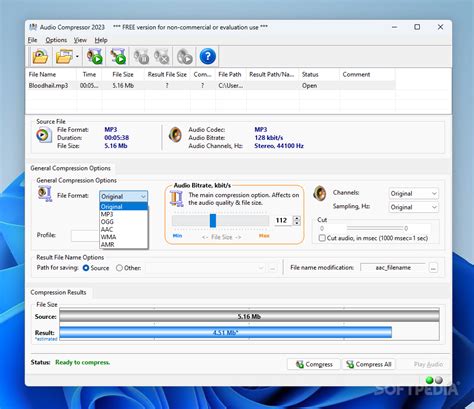The height and width of the screenshot is (409, 474).
Task: Click the 'Ready to compress.' status text
Action: click(x=83, y=362)
